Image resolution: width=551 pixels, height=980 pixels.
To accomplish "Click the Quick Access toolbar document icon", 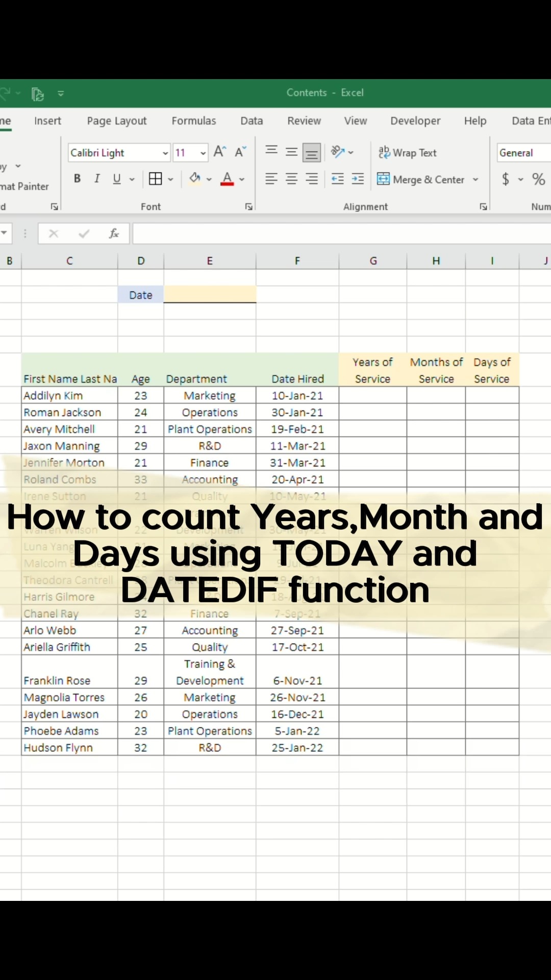I will coord(38,94).
